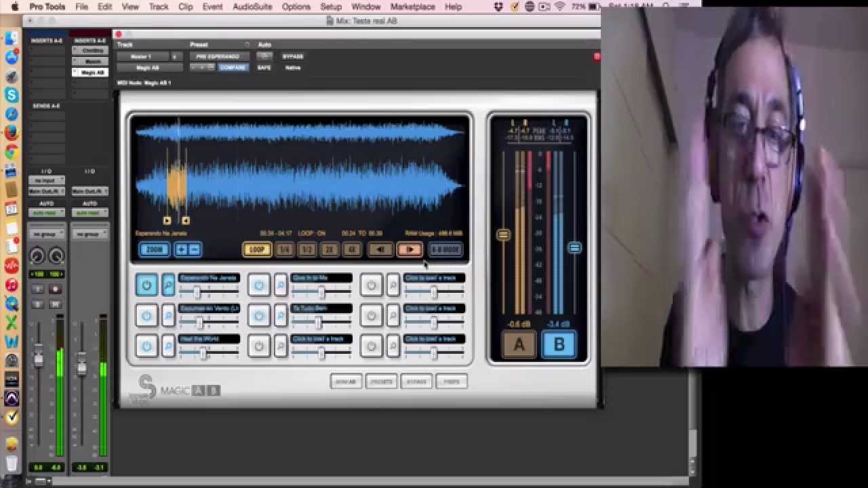
Task: Open the Calendar Dock icon
Action: pyautogui.click(x=12, y=209)
